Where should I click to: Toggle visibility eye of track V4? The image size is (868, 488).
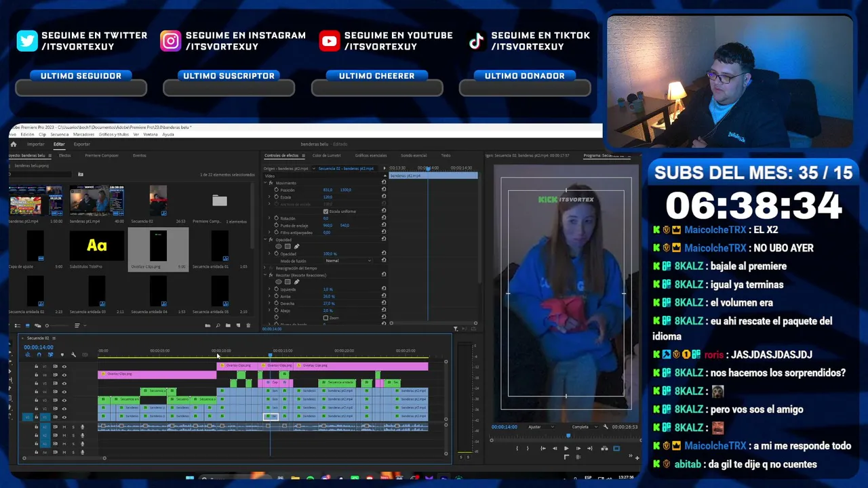point(64,392)
